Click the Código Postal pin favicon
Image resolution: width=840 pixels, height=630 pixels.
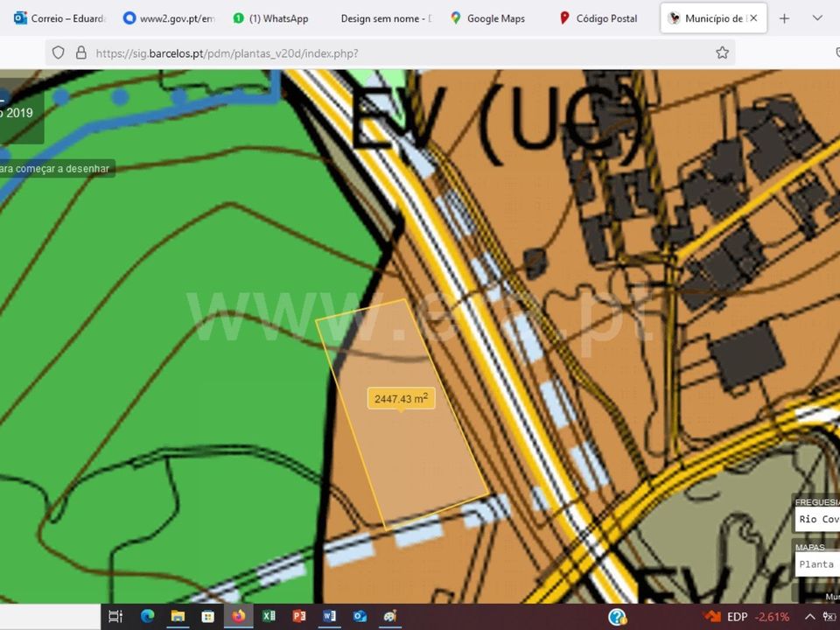click(564, 18)
